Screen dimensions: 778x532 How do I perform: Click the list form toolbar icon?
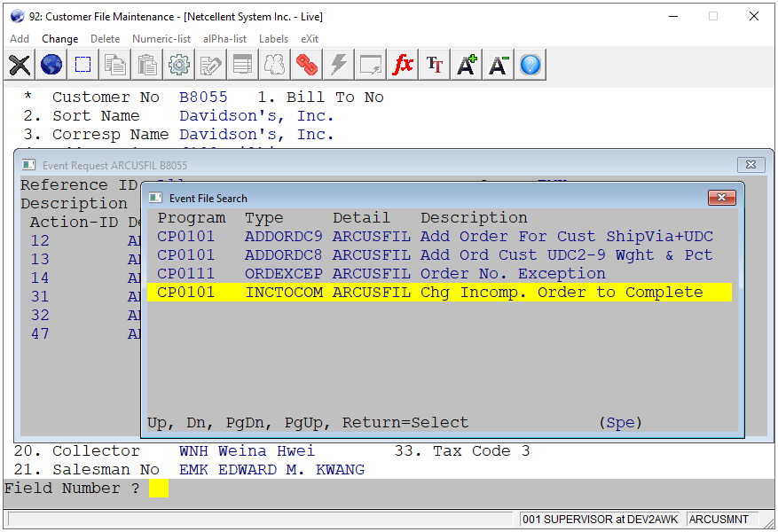(242, 65)
